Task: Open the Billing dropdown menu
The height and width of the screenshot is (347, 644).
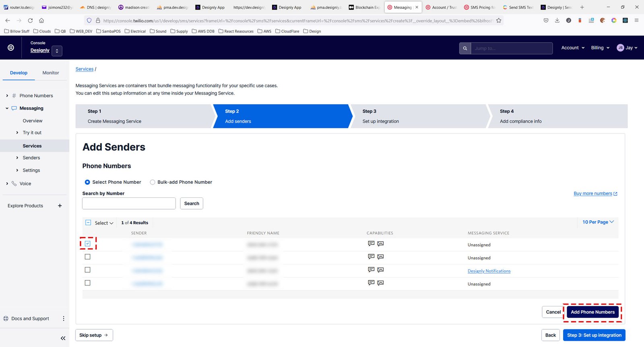Action: (600, 48)
